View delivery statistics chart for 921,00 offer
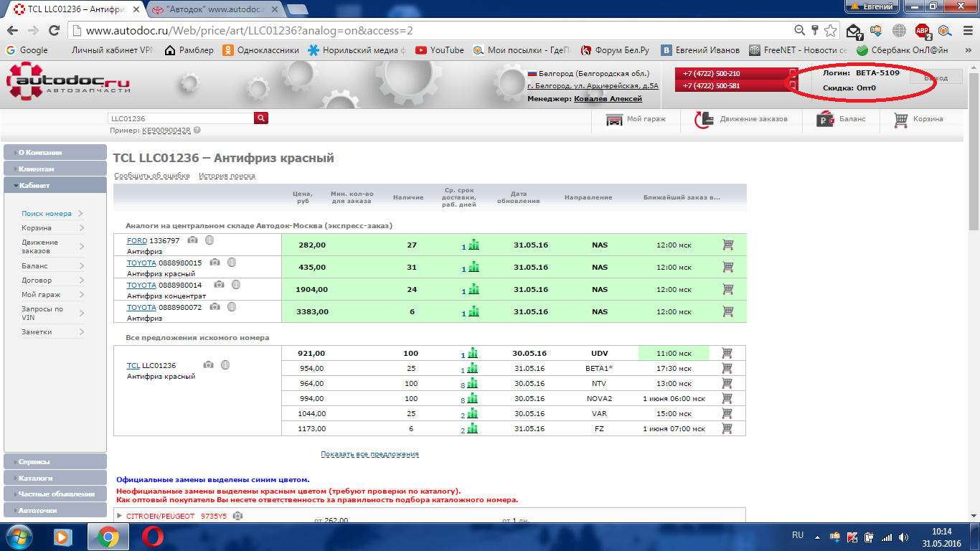980x551 pixels. (473, 353)
